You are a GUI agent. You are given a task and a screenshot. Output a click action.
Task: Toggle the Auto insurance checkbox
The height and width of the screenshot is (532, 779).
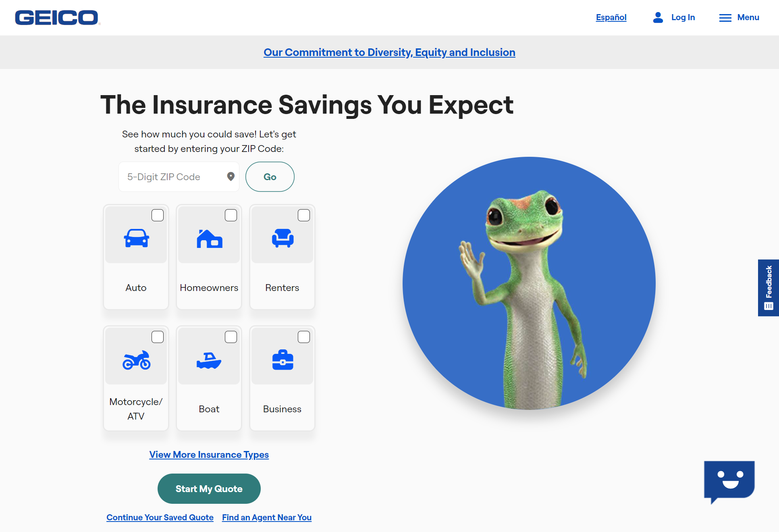point(158,215)
